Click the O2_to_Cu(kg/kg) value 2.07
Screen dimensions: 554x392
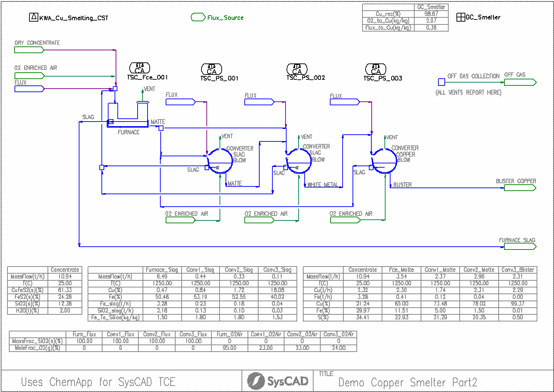click(431, 21)
